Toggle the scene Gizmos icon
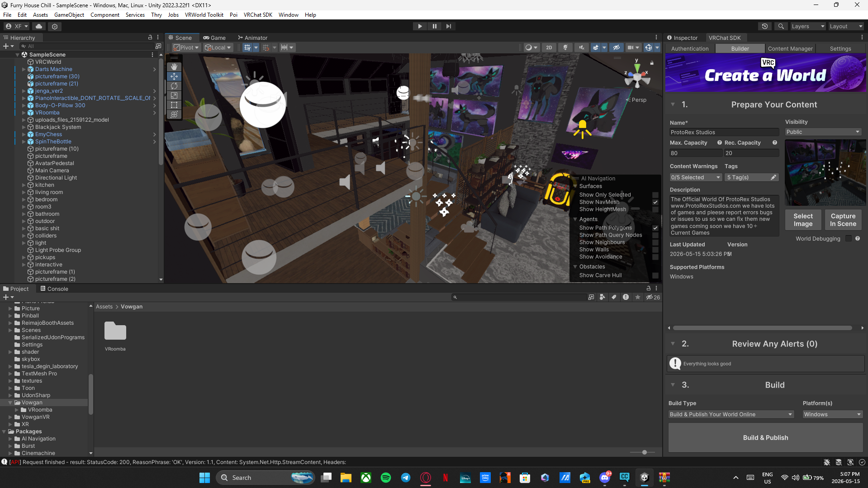868x488 pixels. [649, 47]
